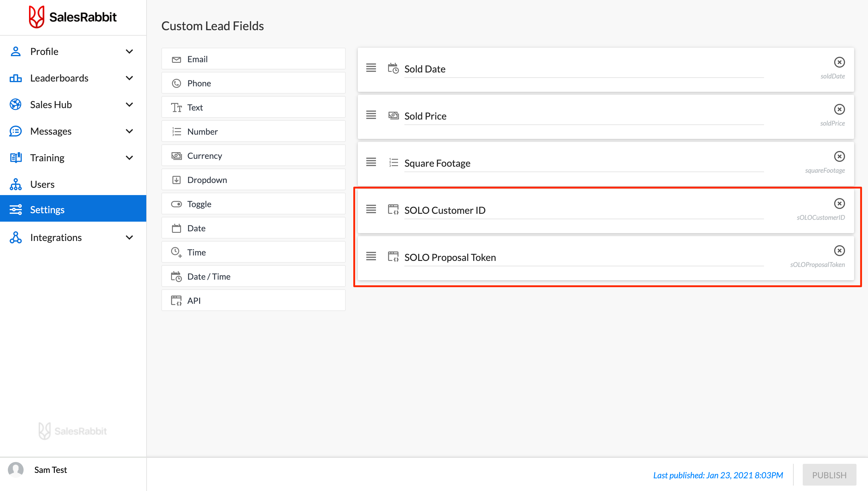Viewport: 868px width, 491px height.
Task: Click the Sales Hub globe icon
Action: pos(15,104)
